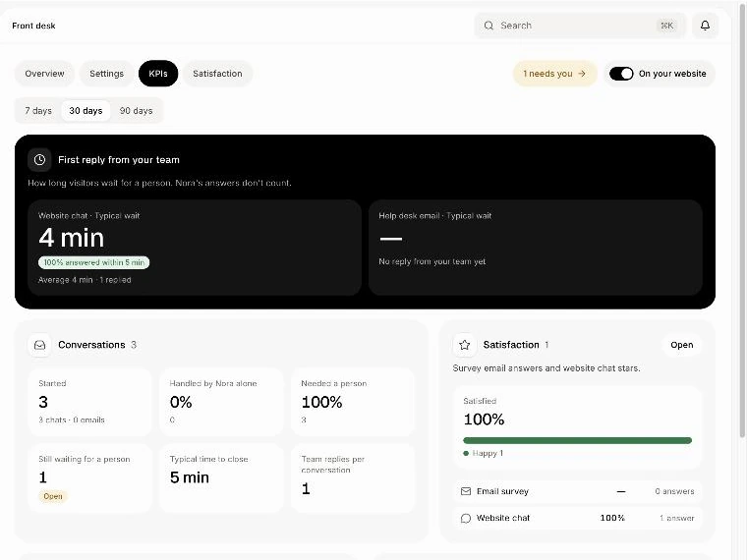The width and height of the screenshot is (747, 560).
Task: Focus the Search input field
Action: coord(580,26)
